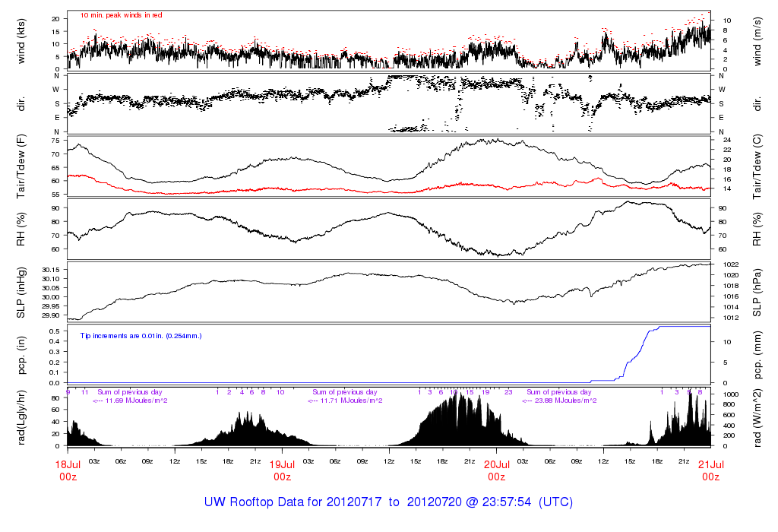Select the '20Jul 00z' date label

497,470
